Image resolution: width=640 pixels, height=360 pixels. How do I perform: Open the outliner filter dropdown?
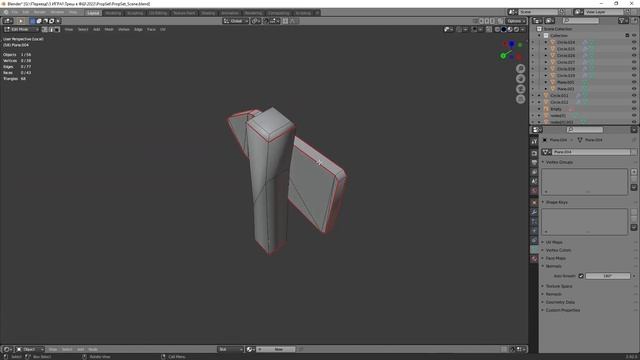[622, 21]
